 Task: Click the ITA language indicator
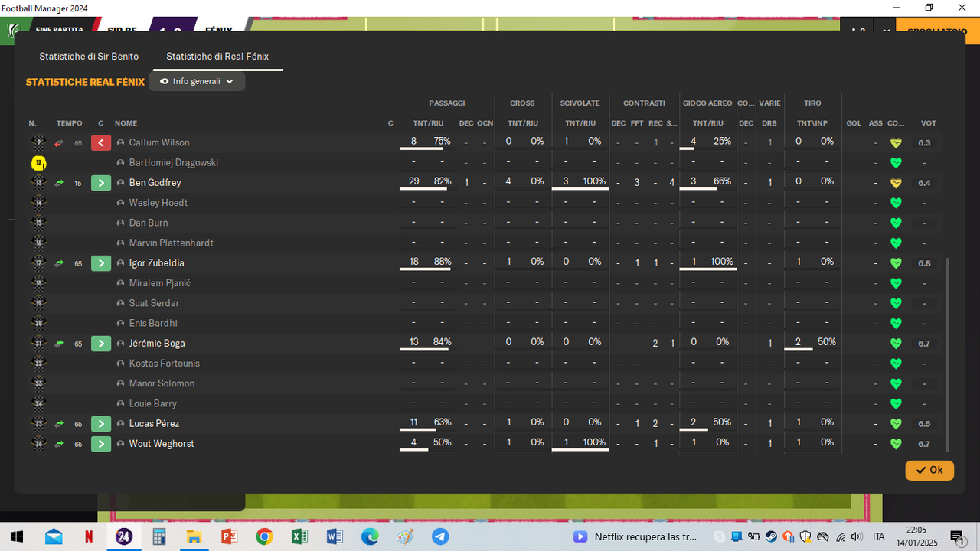(878, 536)
